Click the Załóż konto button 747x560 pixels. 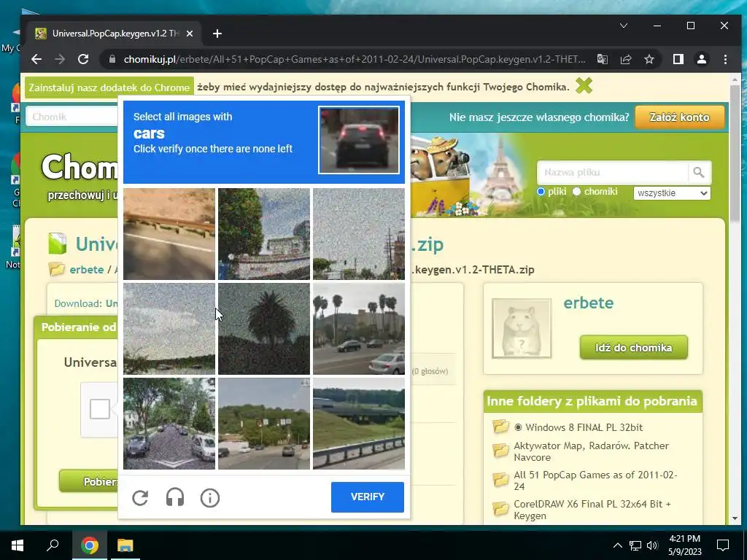[680, 117]
